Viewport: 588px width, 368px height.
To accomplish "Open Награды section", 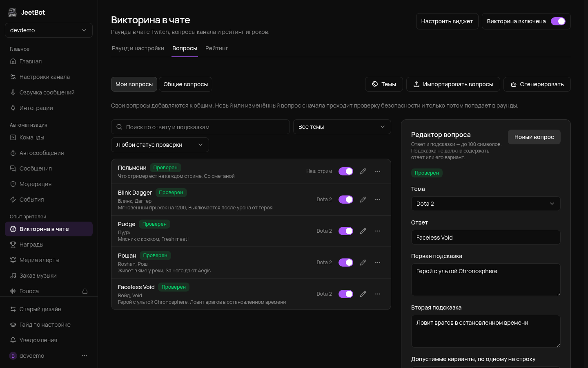I will tap(49, 245).
